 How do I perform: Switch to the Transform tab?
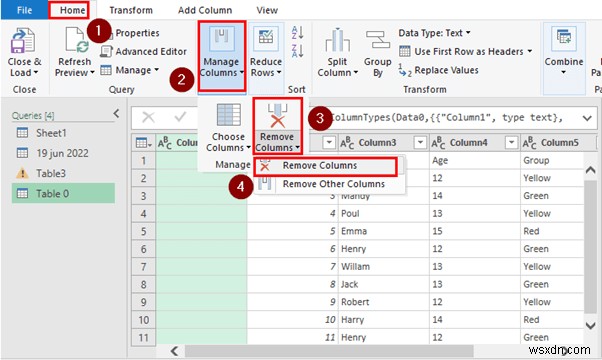(131, 10)
